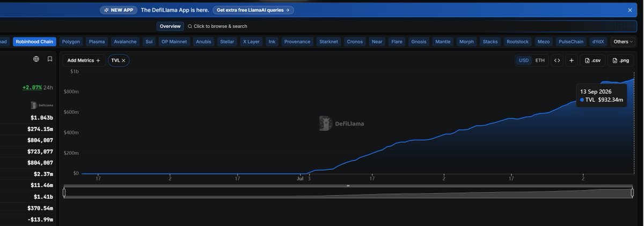Go to the Mezo chain
The width and height of the screenshot is (644, 226).
(x=544, y=41)
